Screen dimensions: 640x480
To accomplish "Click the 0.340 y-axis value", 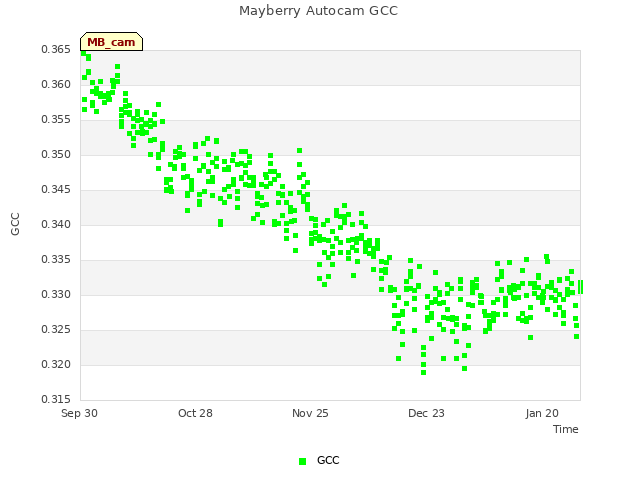I will [56, 224].
